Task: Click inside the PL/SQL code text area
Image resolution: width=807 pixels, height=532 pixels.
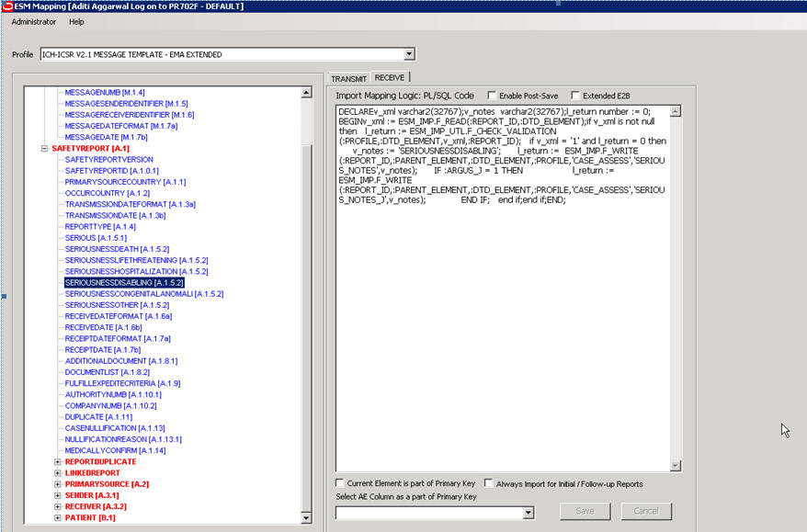Action: (x=504, y=289)
